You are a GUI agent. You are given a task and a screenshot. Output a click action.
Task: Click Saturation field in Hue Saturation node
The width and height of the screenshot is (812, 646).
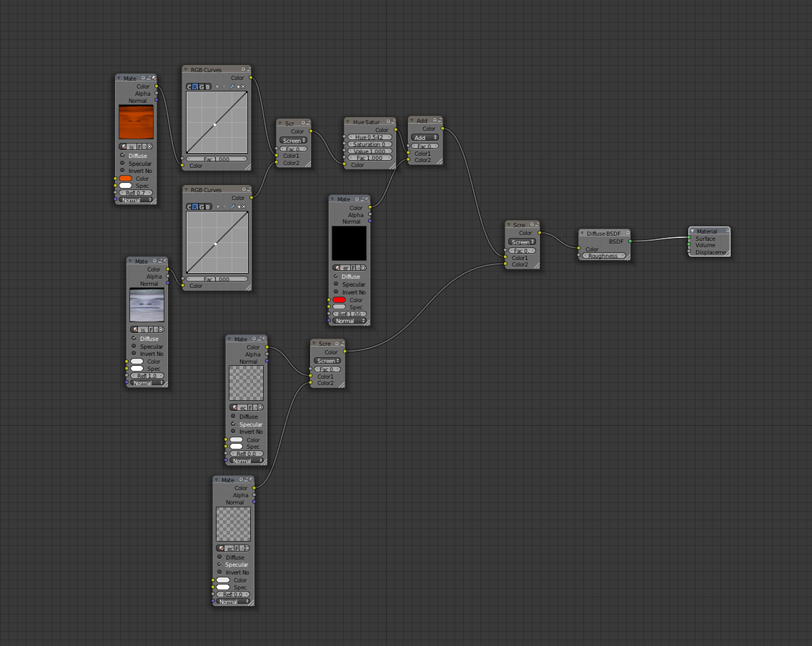coord(370,144)
